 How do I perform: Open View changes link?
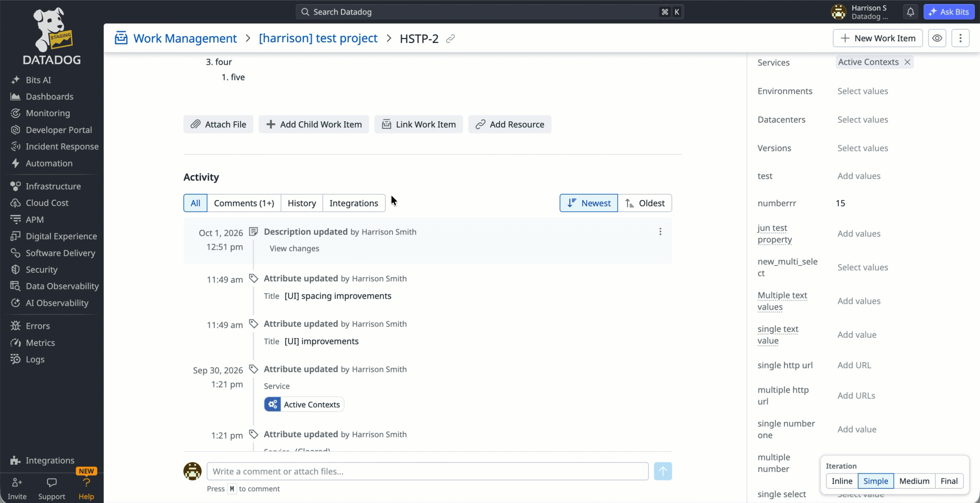coord(295,249)
